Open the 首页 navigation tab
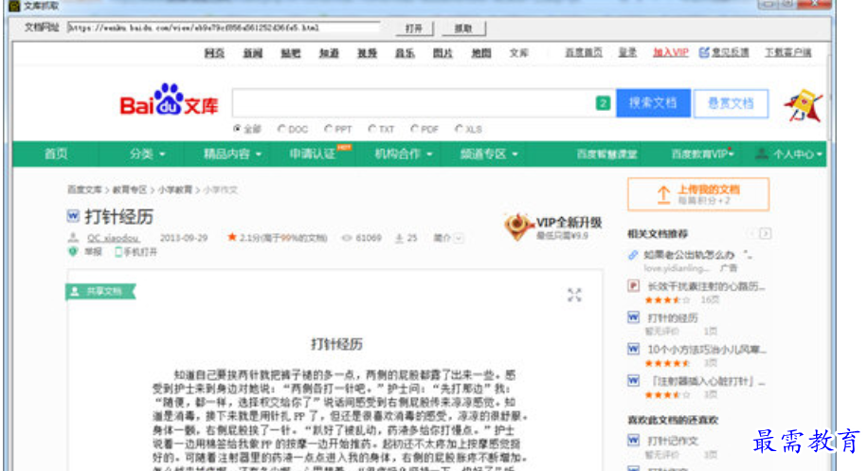The image size is (868, 471). [56, 154]
